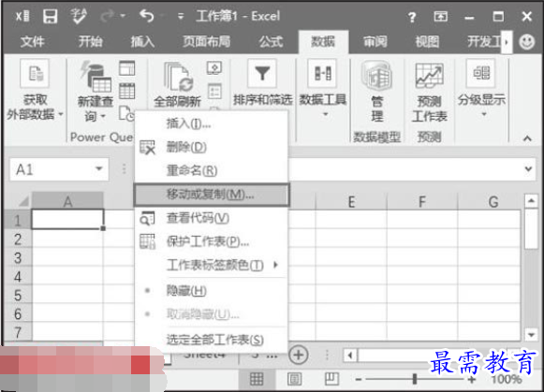Switch to Normal view icon
This screenshot has width=544, height=392.
click(x=257, y=379)
